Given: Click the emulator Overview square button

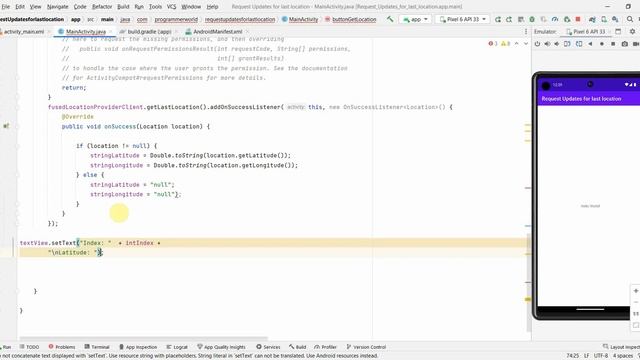Looking at the screenshot, I should 613,44.
